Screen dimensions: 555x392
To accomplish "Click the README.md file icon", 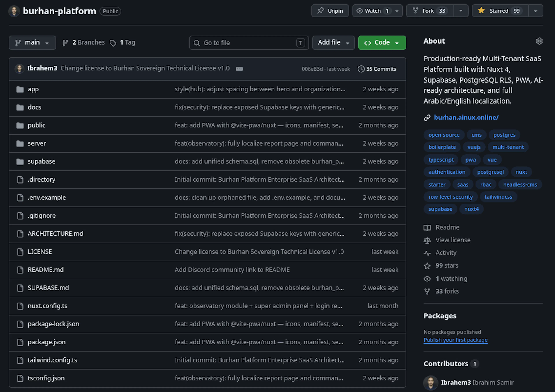I will (x=20, y=270).
